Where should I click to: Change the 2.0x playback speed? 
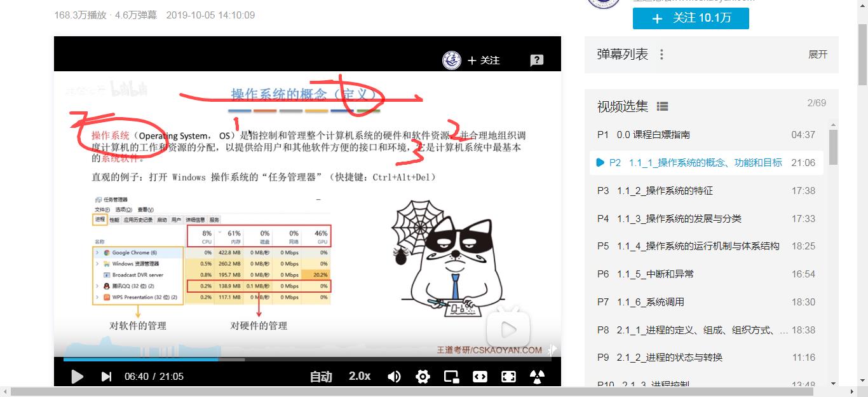coord(360,376)
